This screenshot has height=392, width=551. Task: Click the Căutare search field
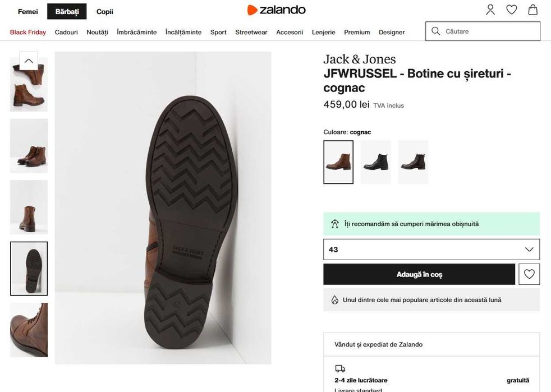(x=488, y=31)
